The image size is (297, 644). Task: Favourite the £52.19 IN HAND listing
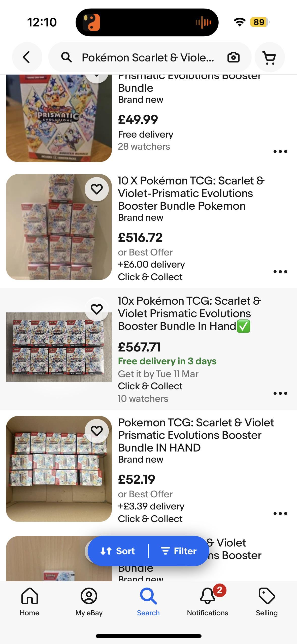click(97, 431)
